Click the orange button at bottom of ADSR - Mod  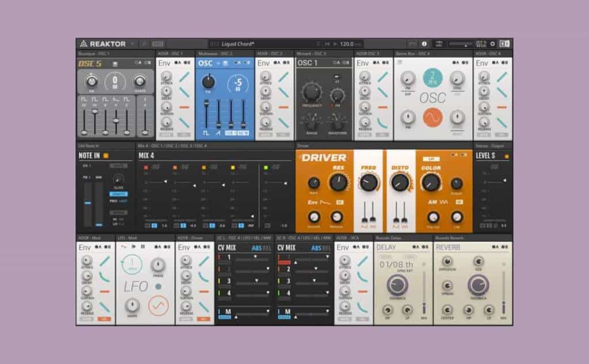coord(104,319)
